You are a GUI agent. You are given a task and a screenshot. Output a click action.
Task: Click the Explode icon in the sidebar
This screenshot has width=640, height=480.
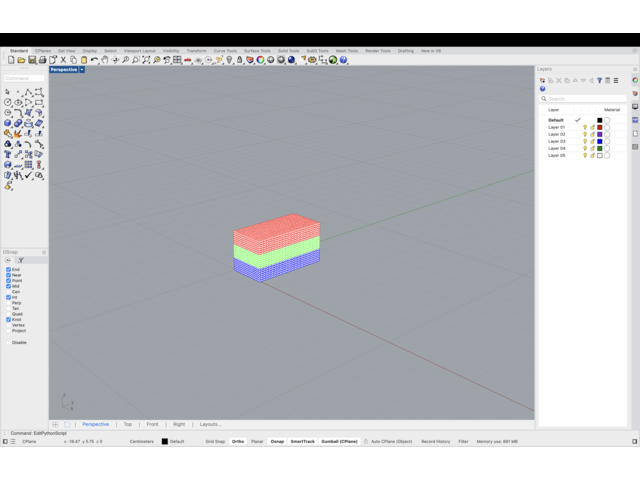pos(18,133)
